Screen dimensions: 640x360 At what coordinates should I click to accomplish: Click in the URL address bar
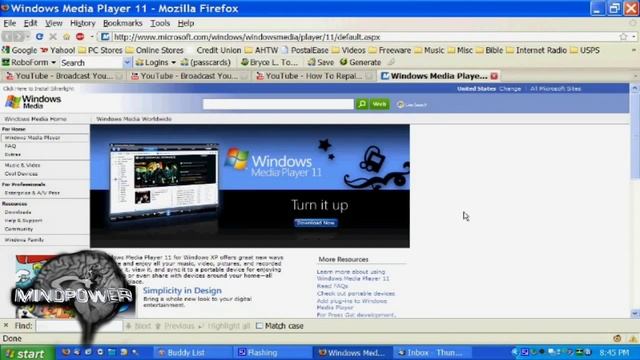pyautogui.click(x=363, y=37)
